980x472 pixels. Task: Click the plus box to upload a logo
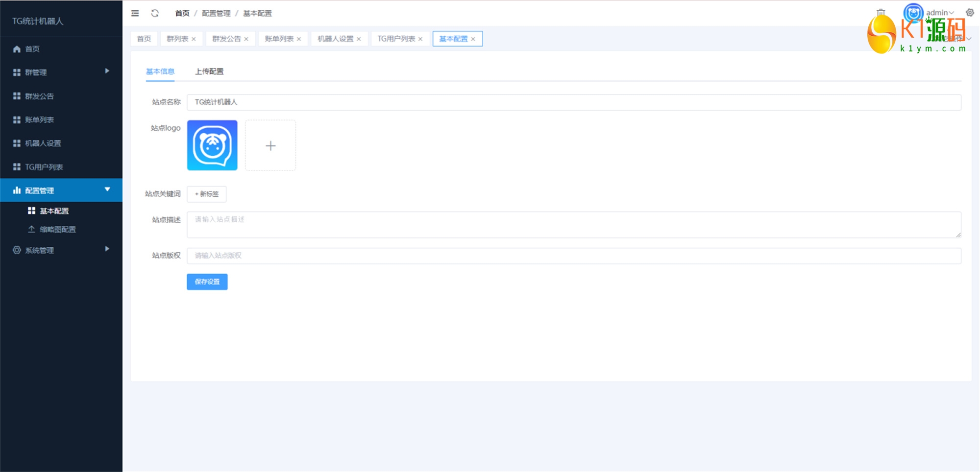click(x=270, y=145)
